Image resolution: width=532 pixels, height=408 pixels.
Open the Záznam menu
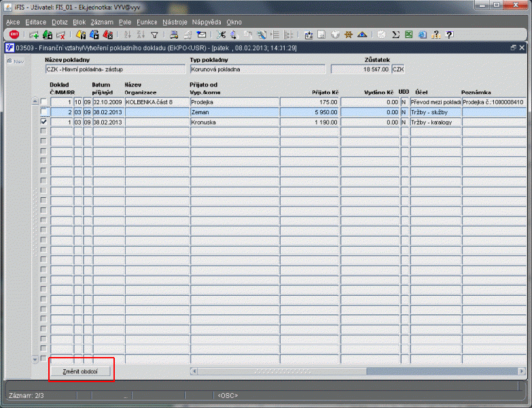[x=102, y=22]
